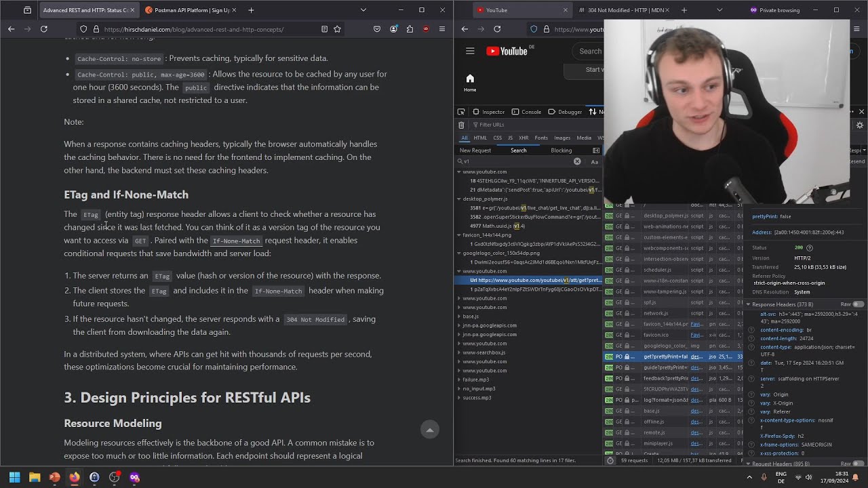
Task: Open the Extensions puzzle icon in left window
Action: [x=410, y=29]
